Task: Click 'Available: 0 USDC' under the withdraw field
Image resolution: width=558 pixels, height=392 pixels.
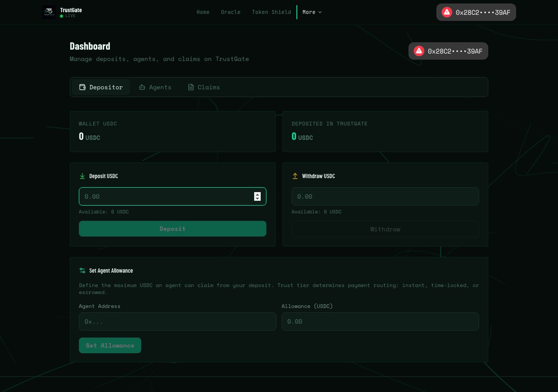Action: click(316, 212)
